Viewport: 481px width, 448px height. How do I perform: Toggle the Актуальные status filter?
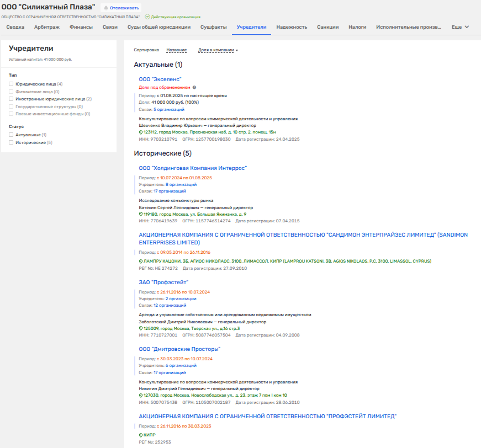pos(11,135)
